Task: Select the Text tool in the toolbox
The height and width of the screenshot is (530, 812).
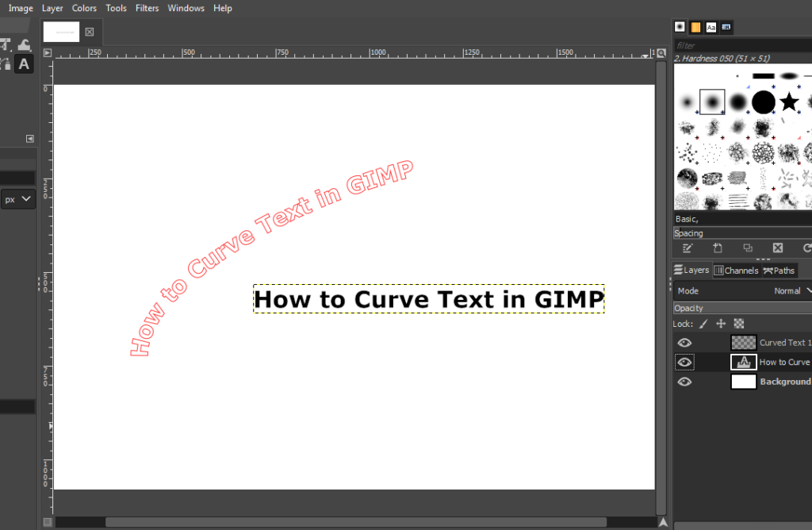Action: coord(24,63)
